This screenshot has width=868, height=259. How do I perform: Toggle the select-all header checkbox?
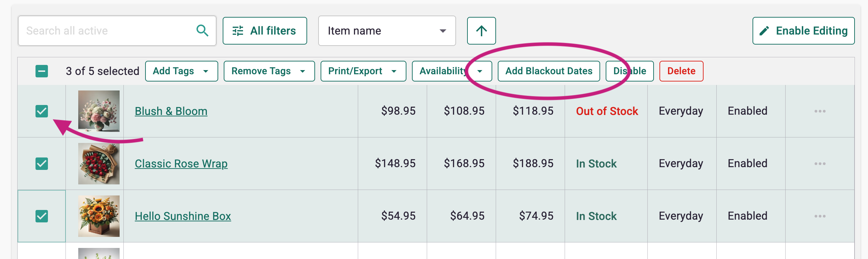(42, 71)
